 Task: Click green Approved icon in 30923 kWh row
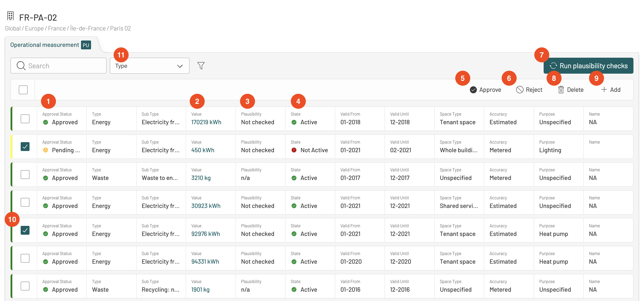point(45,206)
